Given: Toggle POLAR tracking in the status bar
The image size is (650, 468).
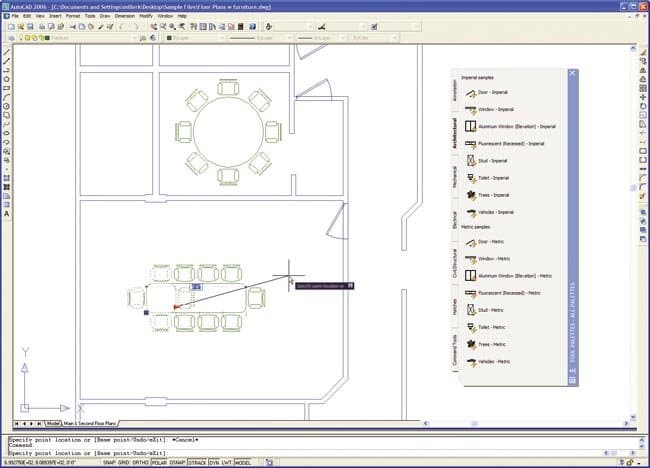Looking at the screenshot, I should tap(159, 462).
